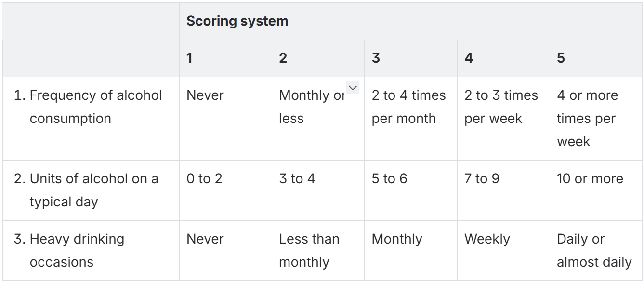644x285 pixels.
Task: Select the column header numbered 5
Action: click(x=561, y=58)
